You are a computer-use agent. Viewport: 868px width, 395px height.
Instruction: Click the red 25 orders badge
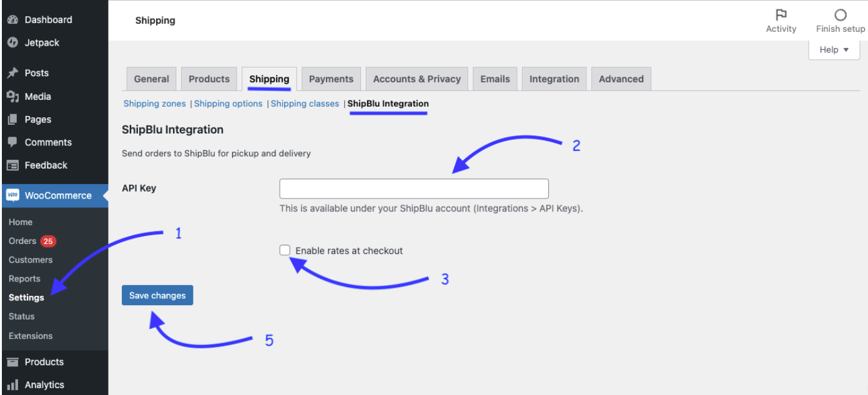point(49,241)
